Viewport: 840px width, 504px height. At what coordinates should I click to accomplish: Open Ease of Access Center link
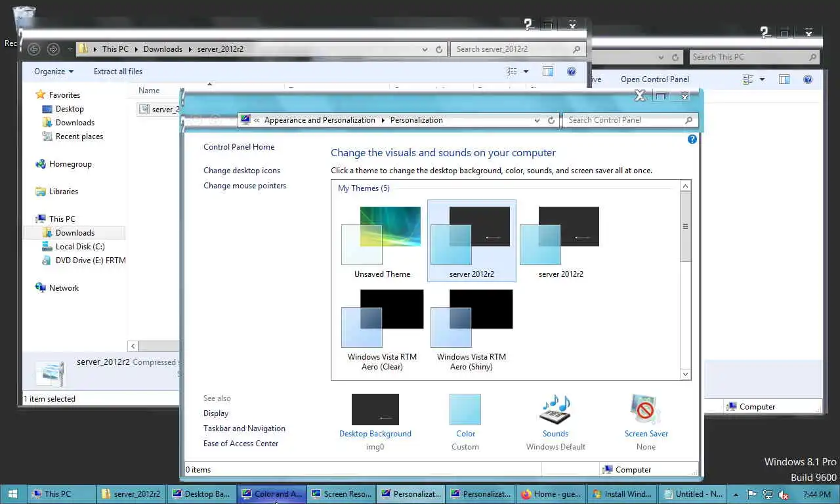click(x=241, y=444)
